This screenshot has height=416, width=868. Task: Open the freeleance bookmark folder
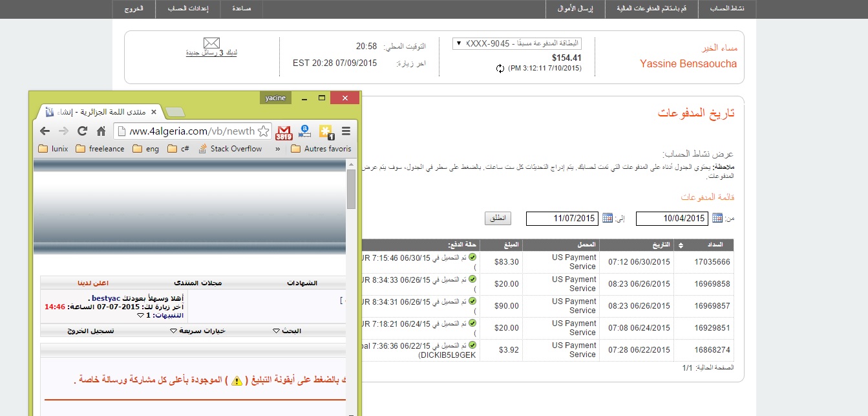(100, 149)
